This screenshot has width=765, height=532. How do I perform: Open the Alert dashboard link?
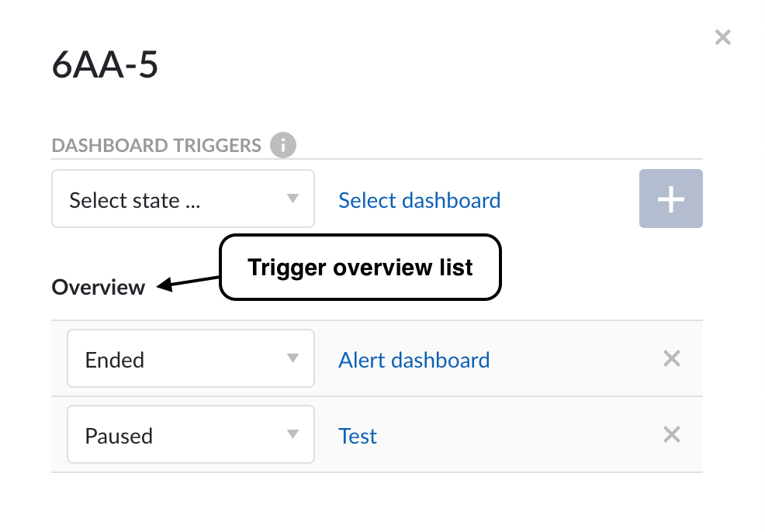point(414,360)
